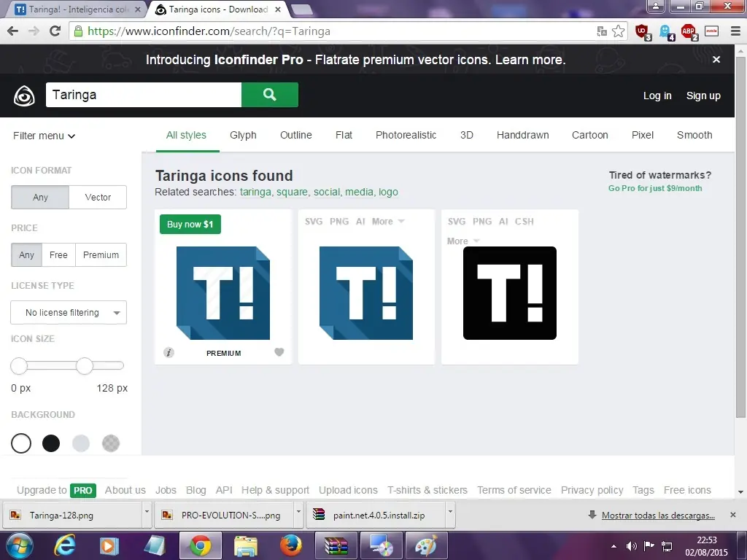Switch to the All styles tab
The image size is (747, 560).
tap(186, 135)
